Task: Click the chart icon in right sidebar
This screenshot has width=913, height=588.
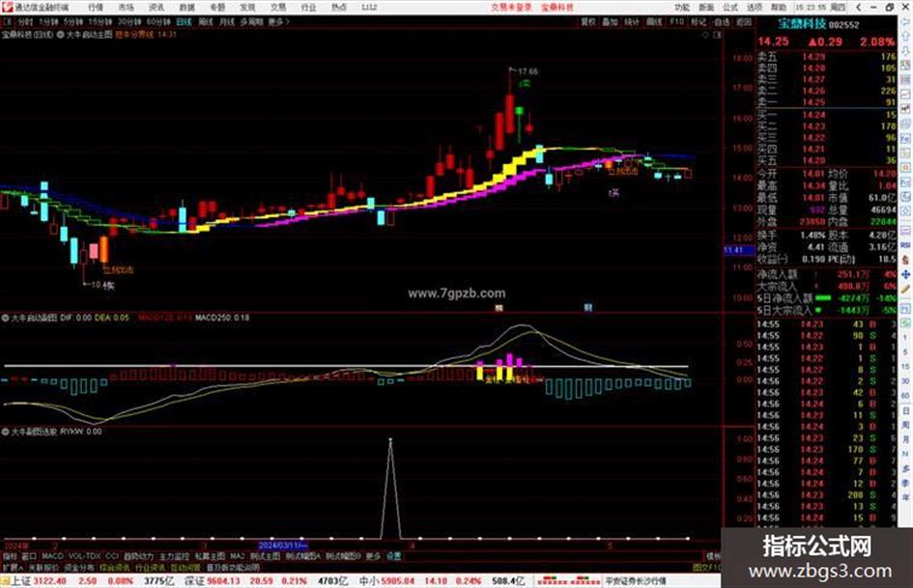Action: pos(906,94)
